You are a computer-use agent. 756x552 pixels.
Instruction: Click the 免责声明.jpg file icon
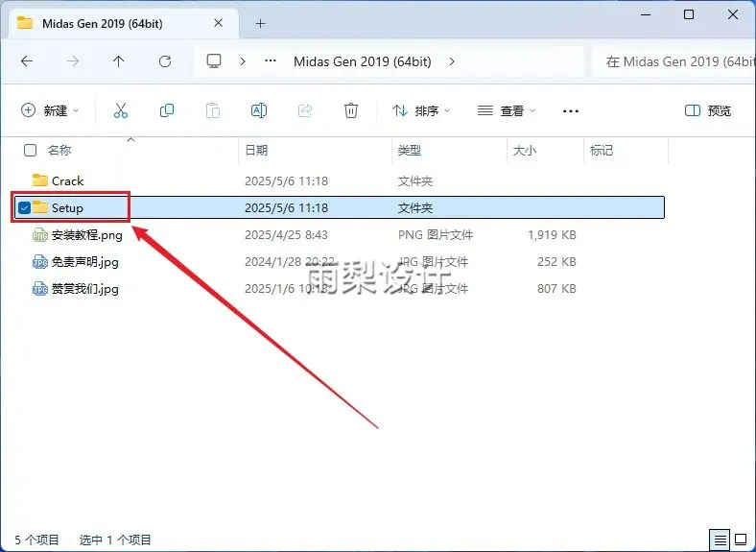pyautogui.click(x=40, y=262)
